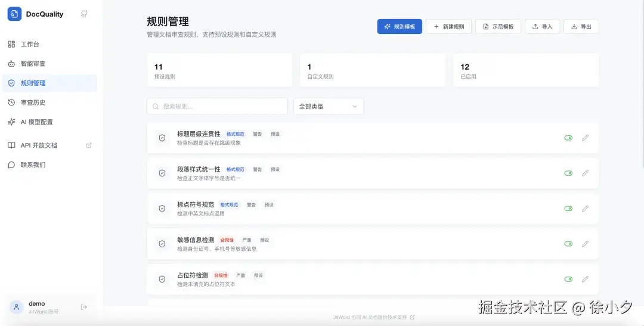Open the JitWord footer support link
This screenshot has width=644, height=326.
click(x=374, y=318)
